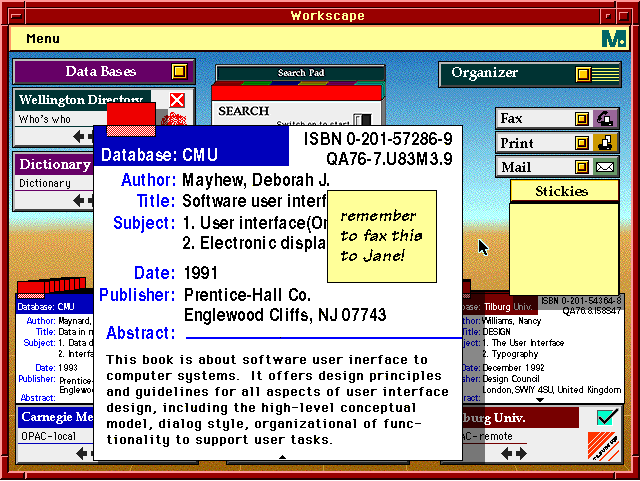Open the Menu in the yellow bar
Image resolution: width=640 pixels, height=481 pixels.
(43, 38)
